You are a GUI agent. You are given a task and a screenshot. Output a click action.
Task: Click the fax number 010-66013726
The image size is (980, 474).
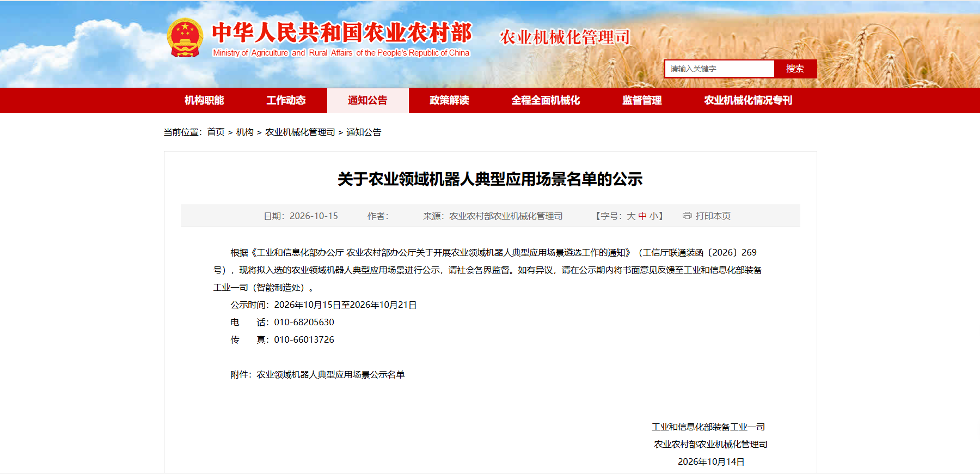click(x=304, y=340)
